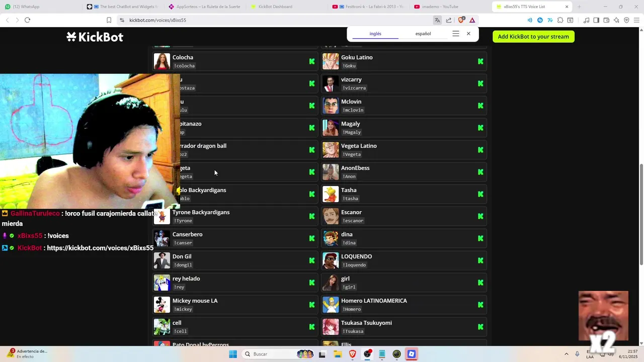Click the !dongil command text
The image size is (644, 362).
[x=183, y=265]
